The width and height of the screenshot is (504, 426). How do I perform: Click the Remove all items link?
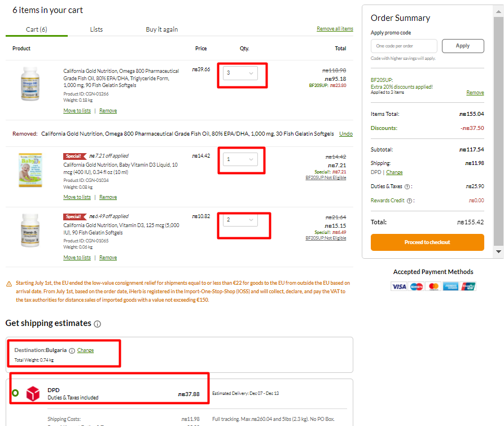tap(335, 29)
